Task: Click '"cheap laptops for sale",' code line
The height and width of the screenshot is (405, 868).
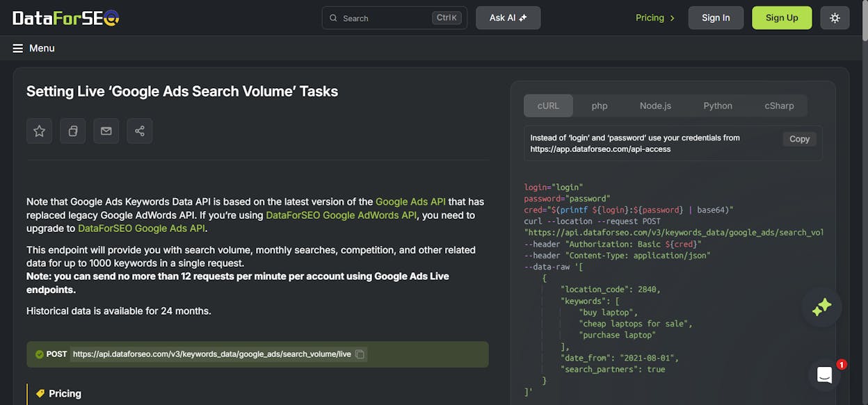Action: [636, 324]
